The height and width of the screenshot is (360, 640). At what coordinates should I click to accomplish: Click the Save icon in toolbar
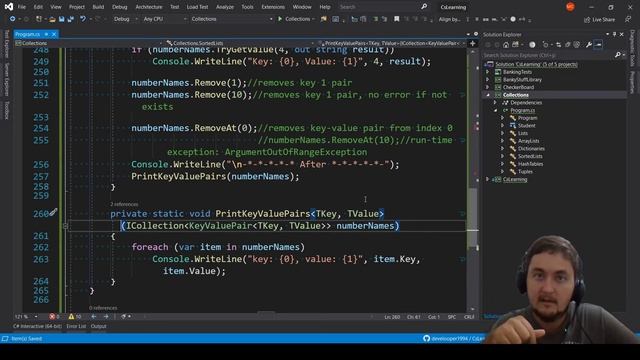point(62,19)
